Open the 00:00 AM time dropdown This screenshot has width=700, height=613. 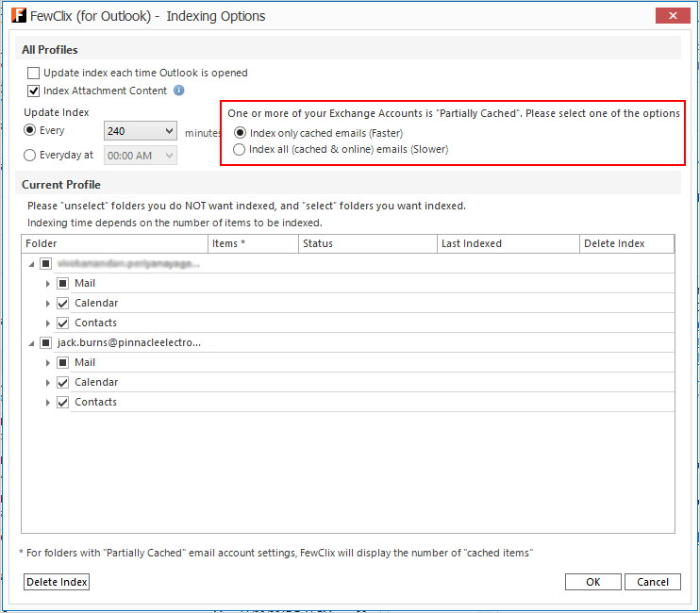coord(141,156)
